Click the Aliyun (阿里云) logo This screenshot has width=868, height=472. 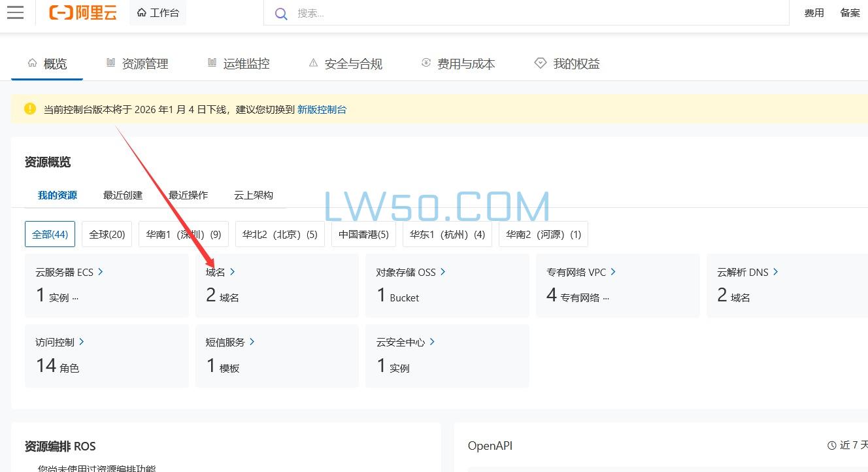tap(83, 12)
